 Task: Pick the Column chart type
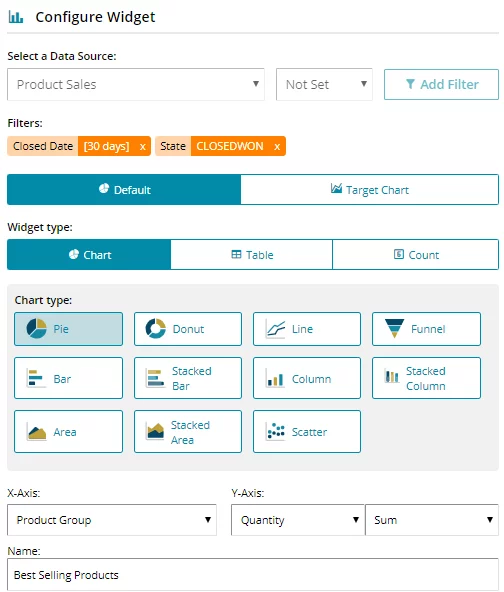pyautogui.click(x=307, y=378)
